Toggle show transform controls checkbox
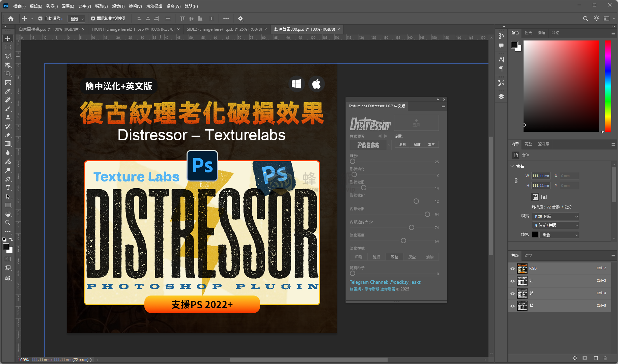This screenshot has height=364, width=618. click(x=93, y=19)
